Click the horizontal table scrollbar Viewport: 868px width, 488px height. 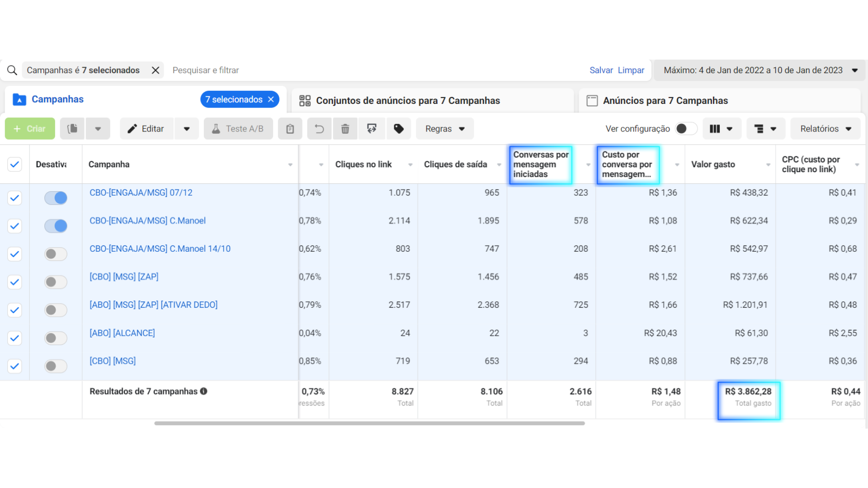click(x=369, y=423)
